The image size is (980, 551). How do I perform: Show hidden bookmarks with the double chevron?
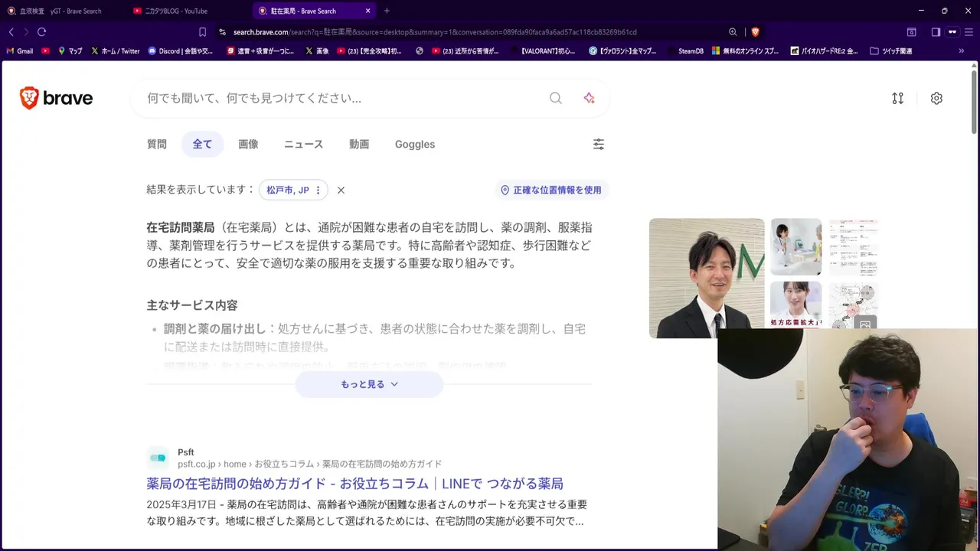(x=962, y=51)
